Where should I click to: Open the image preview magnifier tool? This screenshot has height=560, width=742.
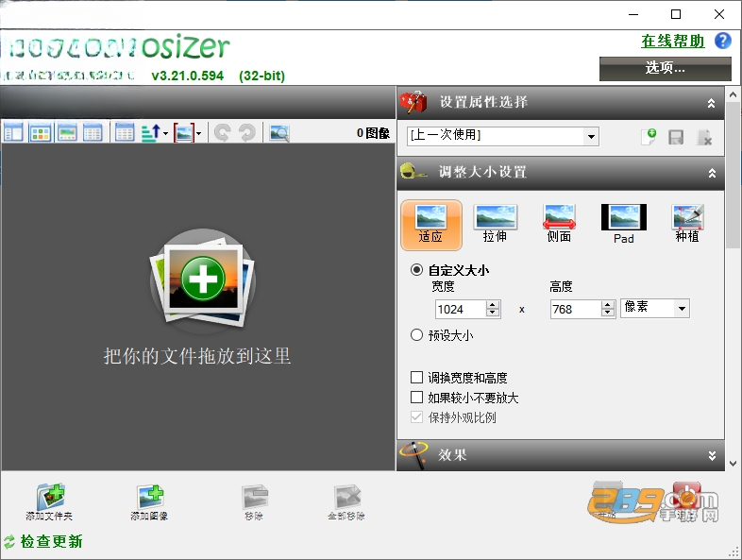(x=279, y=132)
